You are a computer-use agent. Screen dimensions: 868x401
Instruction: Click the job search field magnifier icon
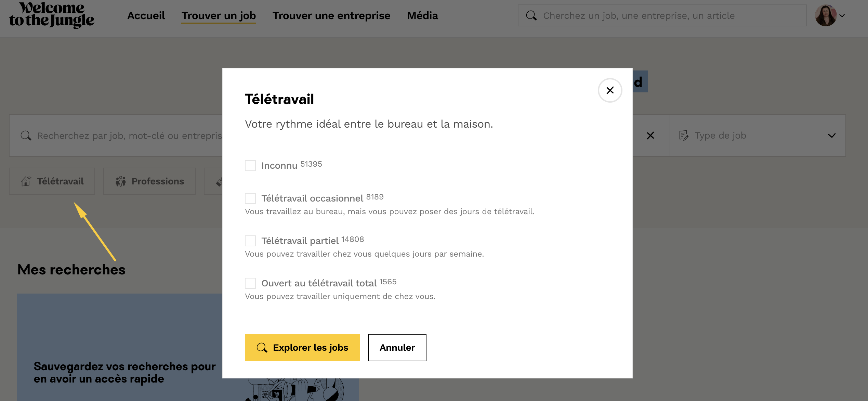[x=26, y=135]
